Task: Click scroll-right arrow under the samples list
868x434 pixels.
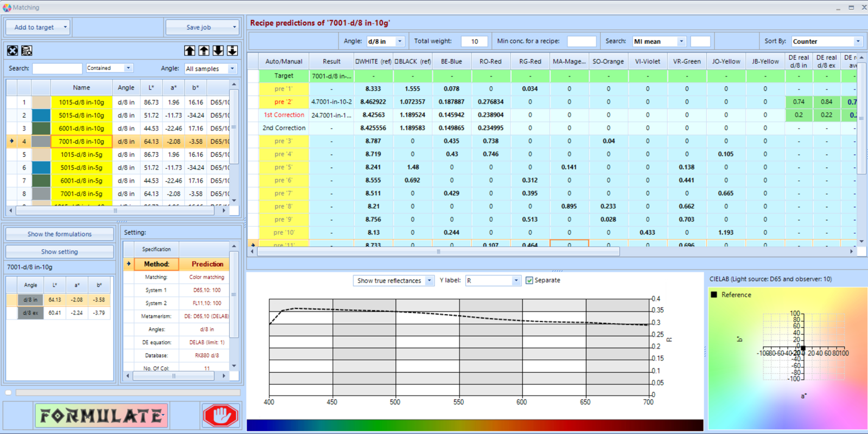Action: [x=224, y=210]
